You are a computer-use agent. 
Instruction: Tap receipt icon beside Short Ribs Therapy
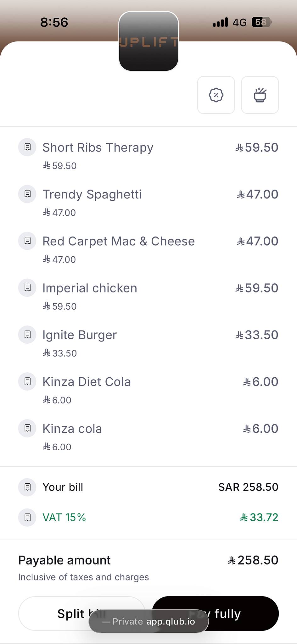click(x=27, y=147)
